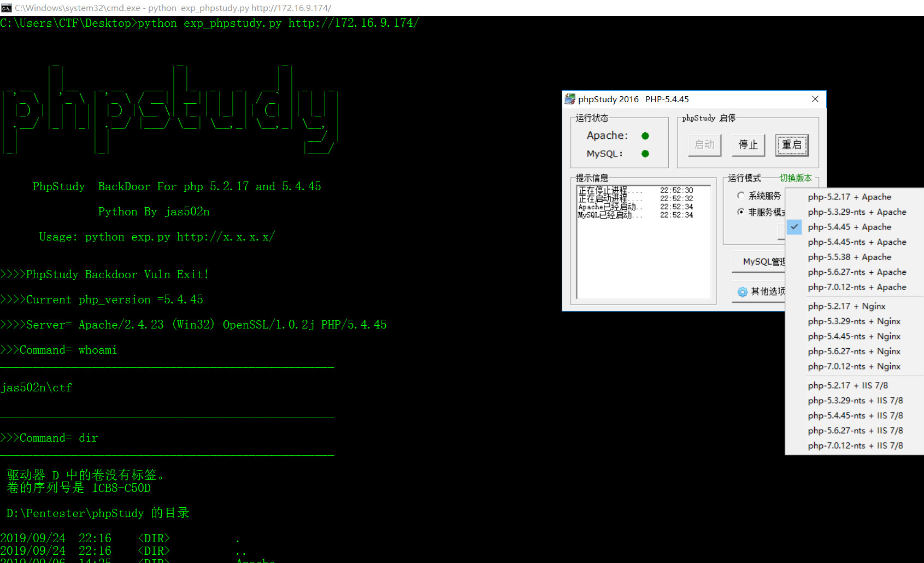The image size is (924, 563).
Task: Choose php-5.2.17 + Nginx from version menu
Action: click(x=855, y=306)
